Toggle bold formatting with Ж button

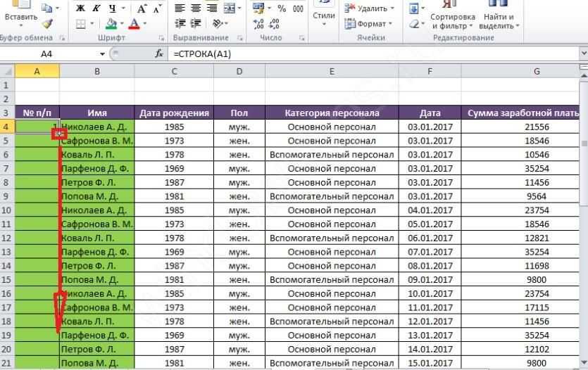point(80,8)
